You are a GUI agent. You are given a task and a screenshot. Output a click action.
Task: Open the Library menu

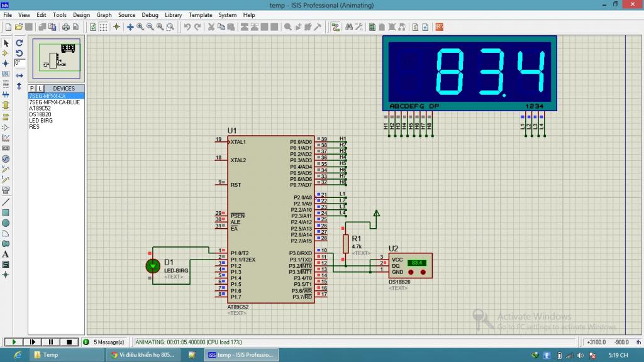pyautogui.click(x=173, y=14)
